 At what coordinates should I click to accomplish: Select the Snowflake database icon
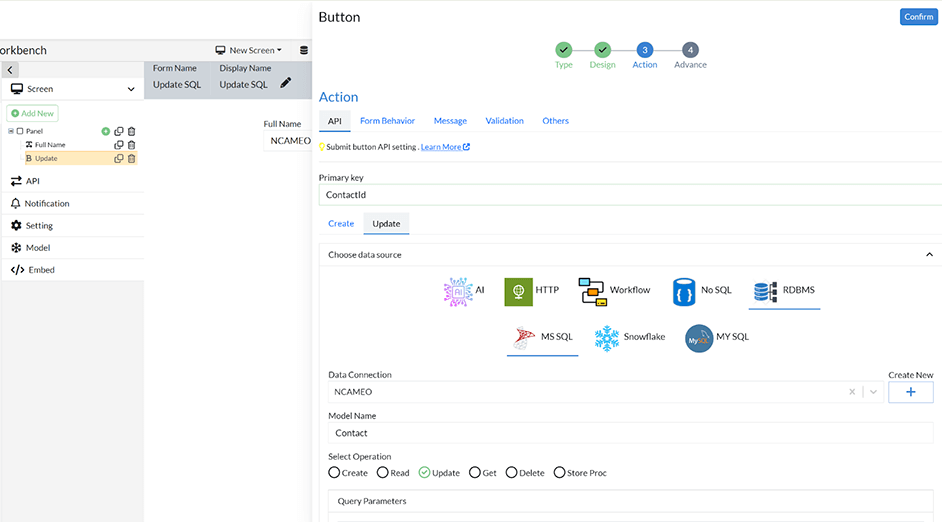click(x=607, y=338)
